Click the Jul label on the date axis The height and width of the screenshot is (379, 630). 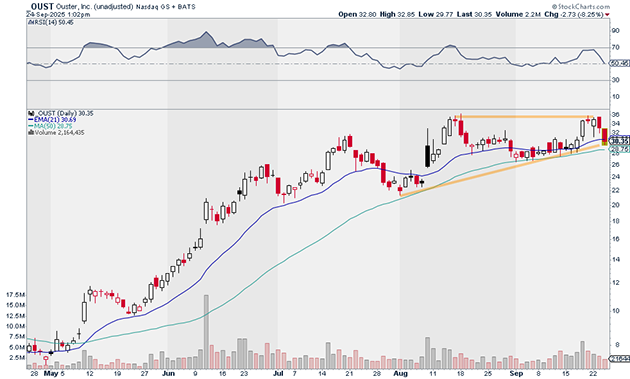pyautogui.click(x=278, y=373)
